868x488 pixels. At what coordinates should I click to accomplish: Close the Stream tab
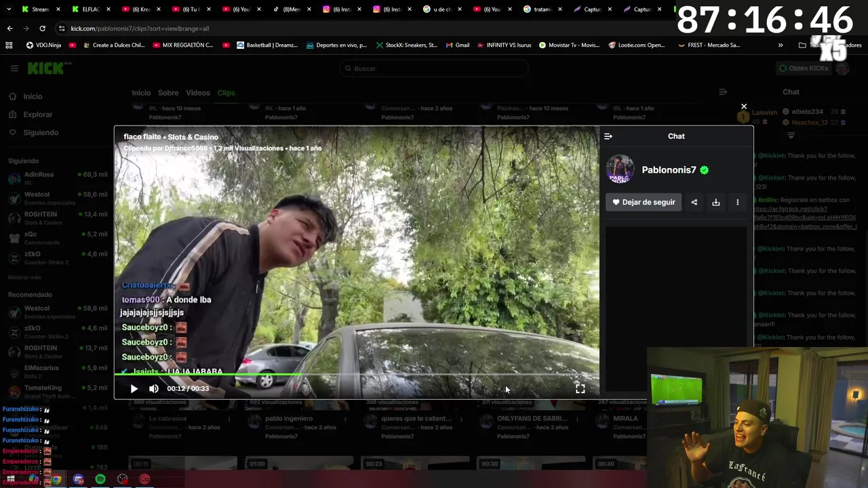58,9
